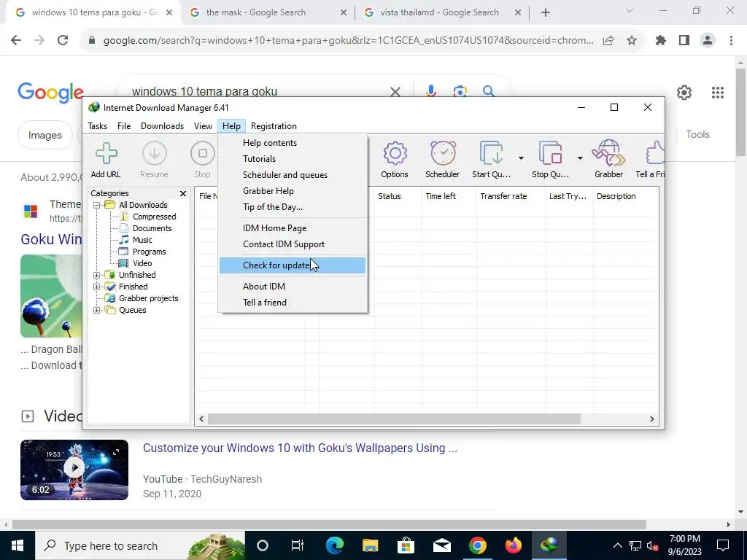Image resolution: width=747 pixels, height=560 pixels.
Task: Open a new Chrome tab
Action: [x=546, y=13]
